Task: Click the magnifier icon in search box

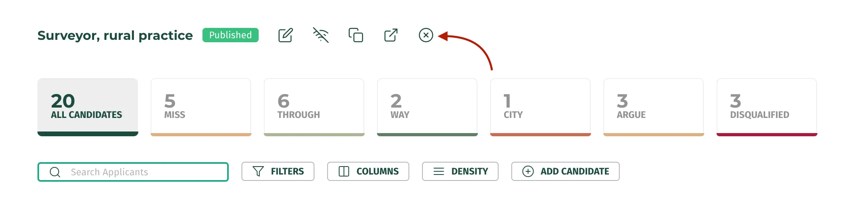Action: (55, 172)
